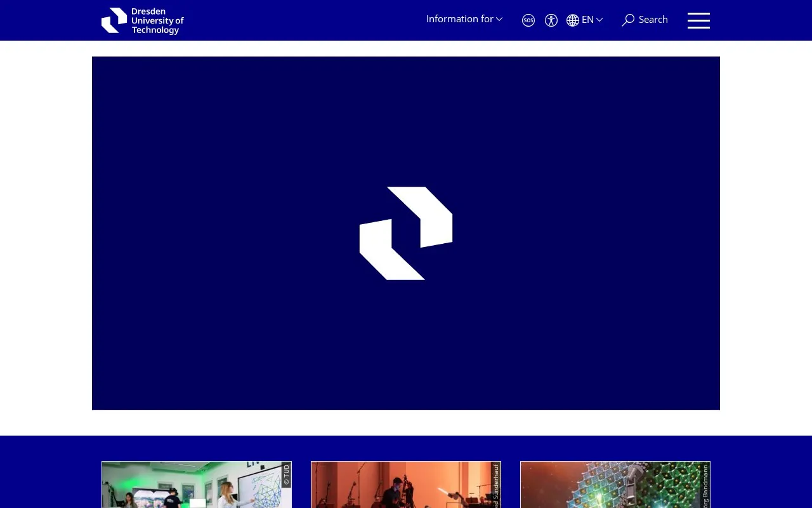Viewport: 812px width, 508px height.
Task: Click the Dresden University of Technology logo
Action: [x=143, y=20]
